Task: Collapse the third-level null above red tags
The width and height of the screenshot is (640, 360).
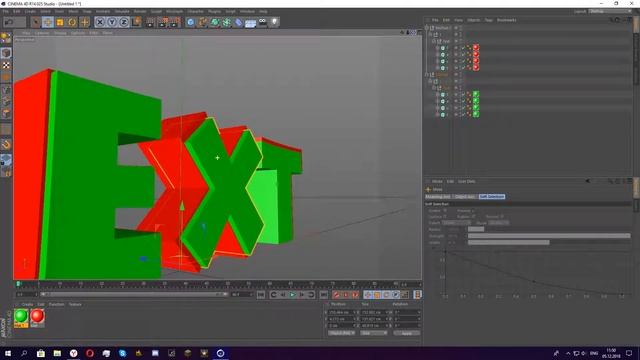Action: [434, 41]
